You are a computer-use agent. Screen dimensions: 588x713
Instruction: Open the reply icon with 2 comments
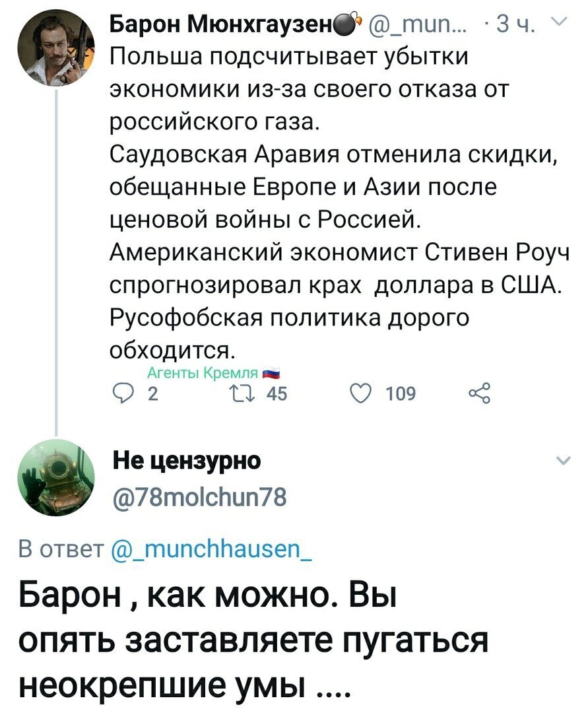tap(121, 393)
